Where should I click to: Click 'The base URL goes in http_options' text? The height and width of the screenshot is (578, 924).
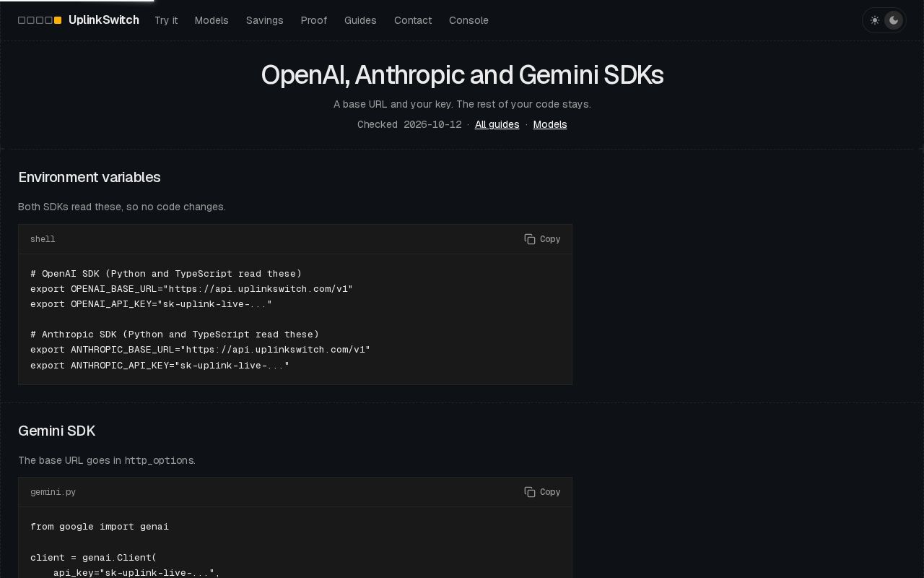[x=107, y=460]
